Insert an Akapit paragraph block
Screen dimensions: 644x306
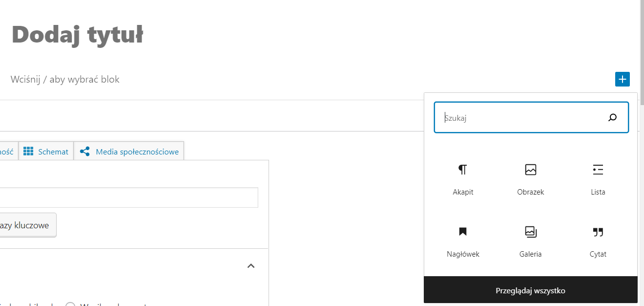click(x=463, y=179)
